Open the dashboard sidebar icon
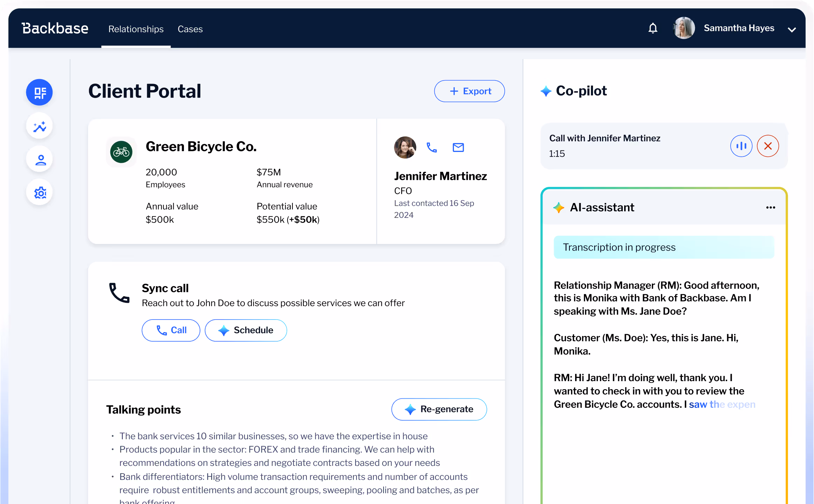The height and width of the screenshot is (504, 814). [x=40, y=92]
